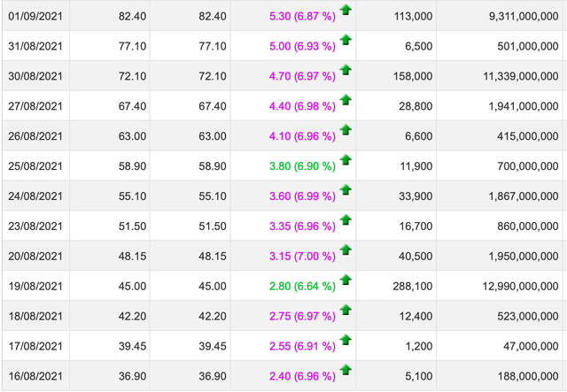The image size is (567, 392).
Task: Click the up arrow beside 3.80 (6.90 %)
Action: (346, 160)
